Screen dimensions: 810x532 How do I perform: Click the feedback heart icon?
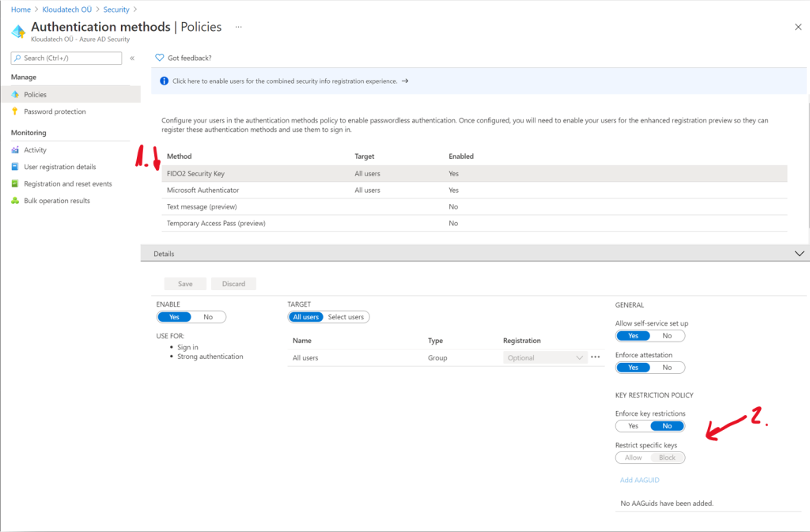coord(160,58)
